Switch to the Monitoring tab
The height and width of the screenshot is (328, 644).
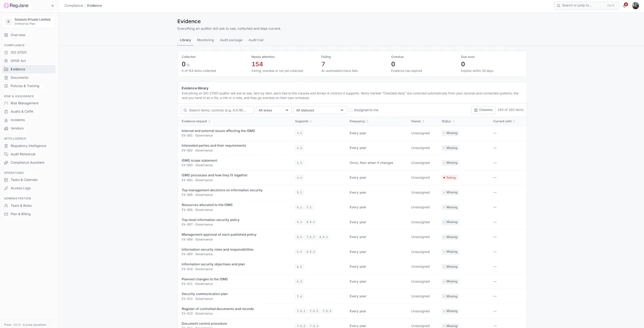click(x=205, y=40)
